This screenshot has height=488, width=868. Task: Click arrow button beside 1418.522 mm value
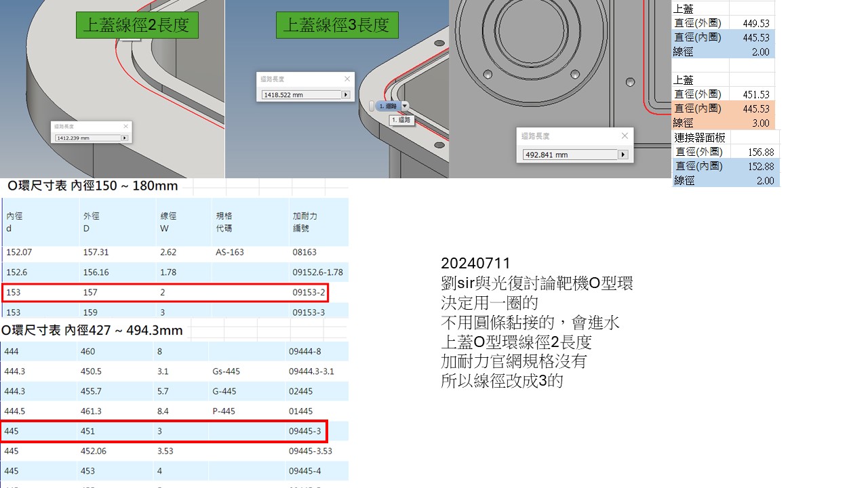coord(346,95)
